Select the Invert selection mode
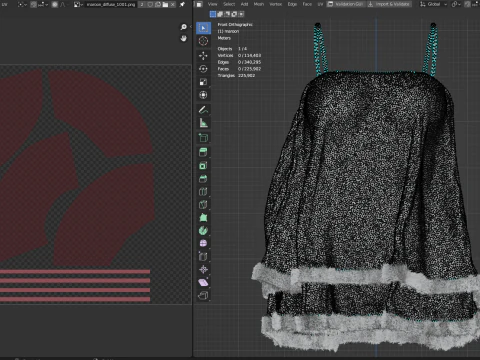The image size is (480, 360). (x=234, y=14)
